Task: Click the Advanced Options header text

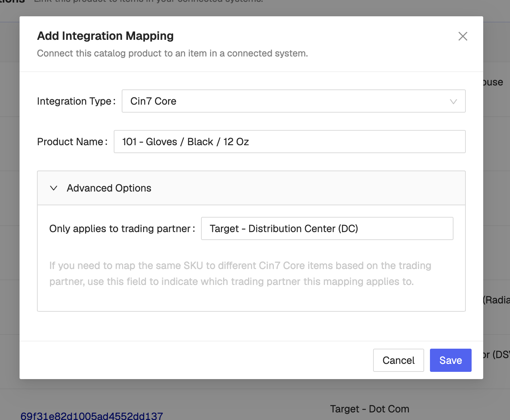Action: coord(109,188)
